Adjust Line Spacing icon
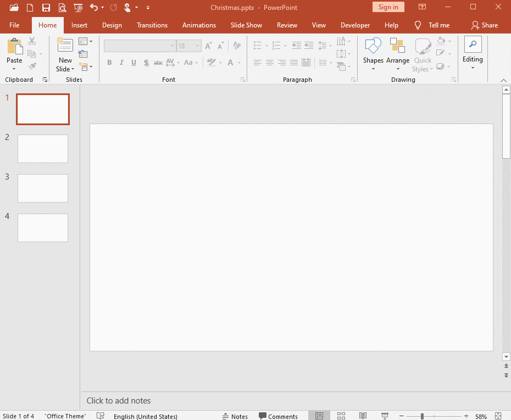The image size is (511, 420). coord(323,45)
